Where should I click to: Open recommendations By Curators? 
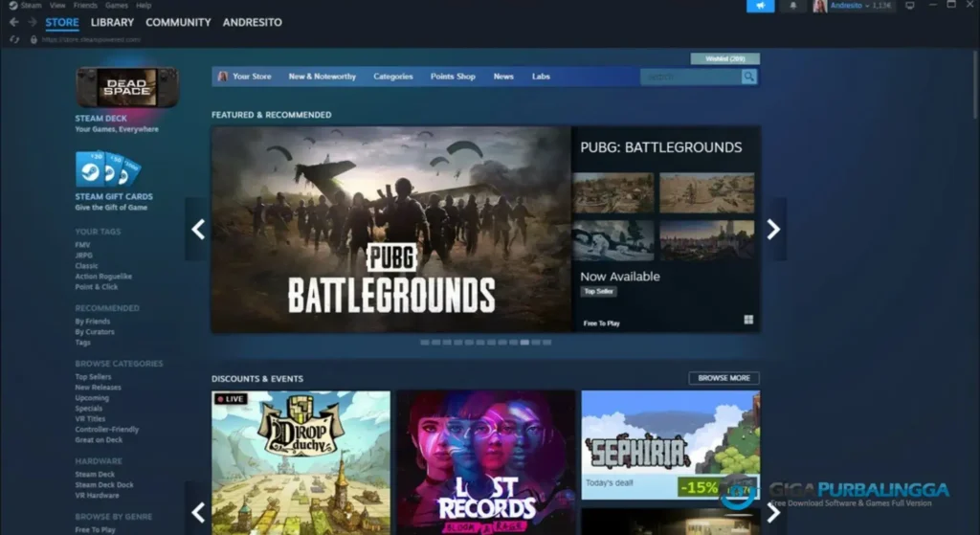point(95,332)
